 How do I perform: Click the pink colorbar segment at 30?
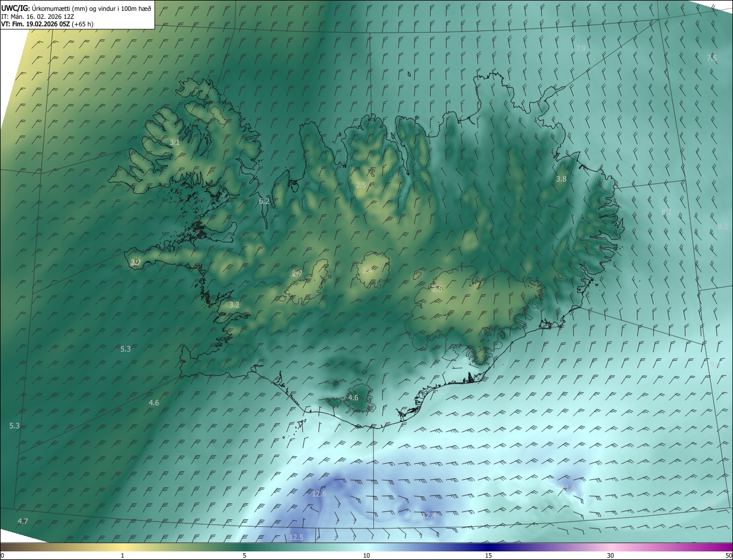click(610, 547)
